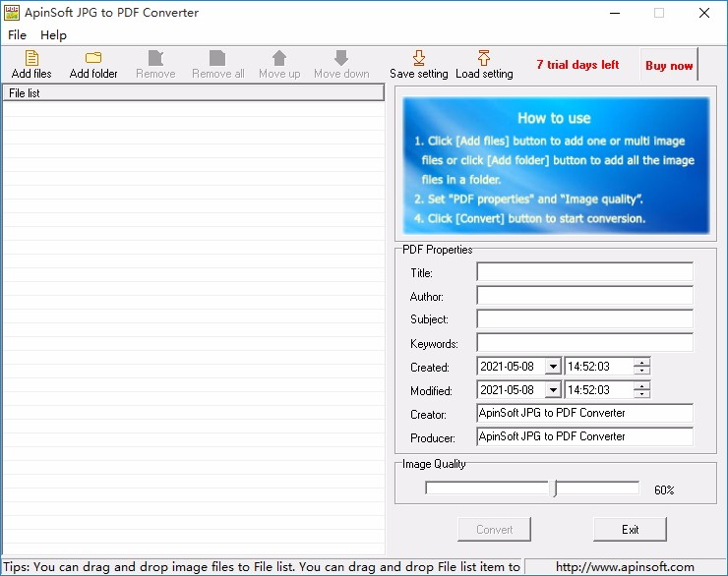The width and height of the screenshot is (728, 576).
Task: Click into the Subject input field
Action: click(584, 319)
